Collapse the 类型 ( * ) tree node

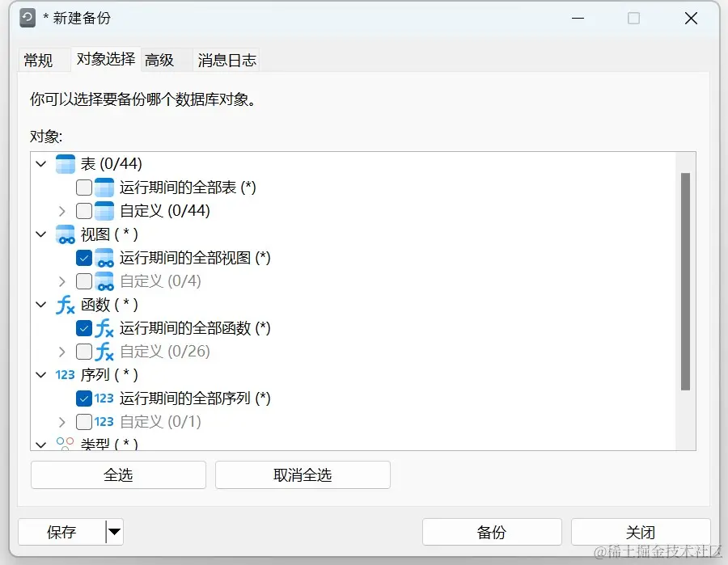(41, 445)
